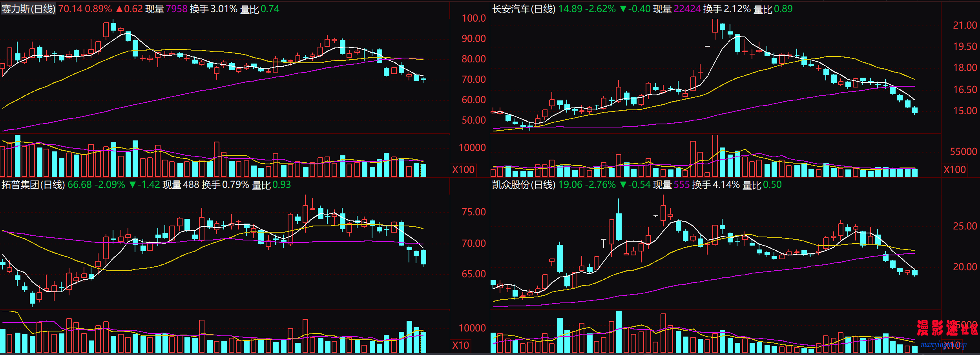Click the 19.50 price axis label
This screenshot has width=980, height=355.
point(965,46)
